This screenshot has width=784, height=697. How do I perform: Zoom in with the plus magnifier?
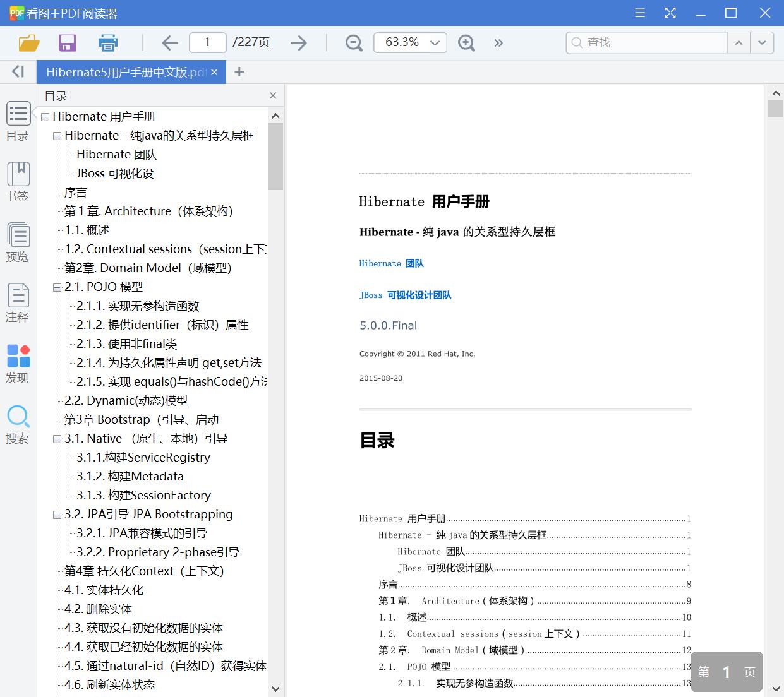466,43
